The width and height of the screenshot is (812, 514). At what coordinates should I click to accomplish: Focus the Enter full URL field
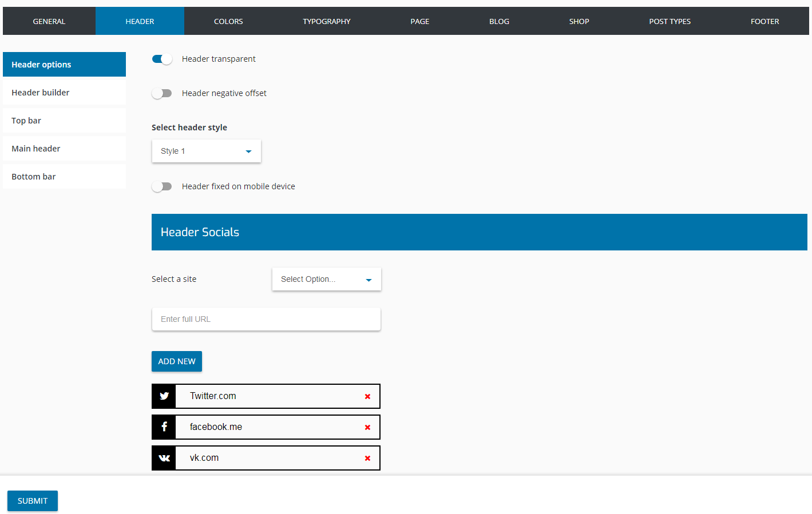pyautogui.click(x=266, y=319)
